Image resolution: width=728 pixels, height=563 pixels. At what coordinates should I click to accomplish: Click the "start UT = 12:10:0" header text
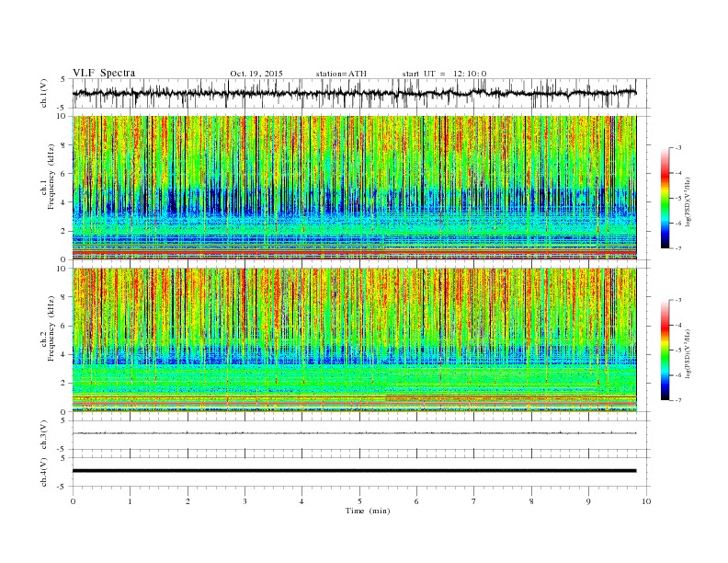(x=444, y=74)
